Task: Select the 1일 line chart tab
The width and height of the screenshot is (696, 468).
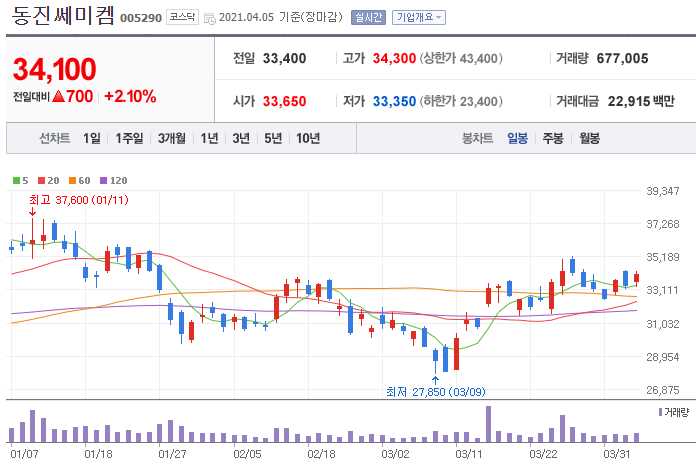Action: point(92,138)
